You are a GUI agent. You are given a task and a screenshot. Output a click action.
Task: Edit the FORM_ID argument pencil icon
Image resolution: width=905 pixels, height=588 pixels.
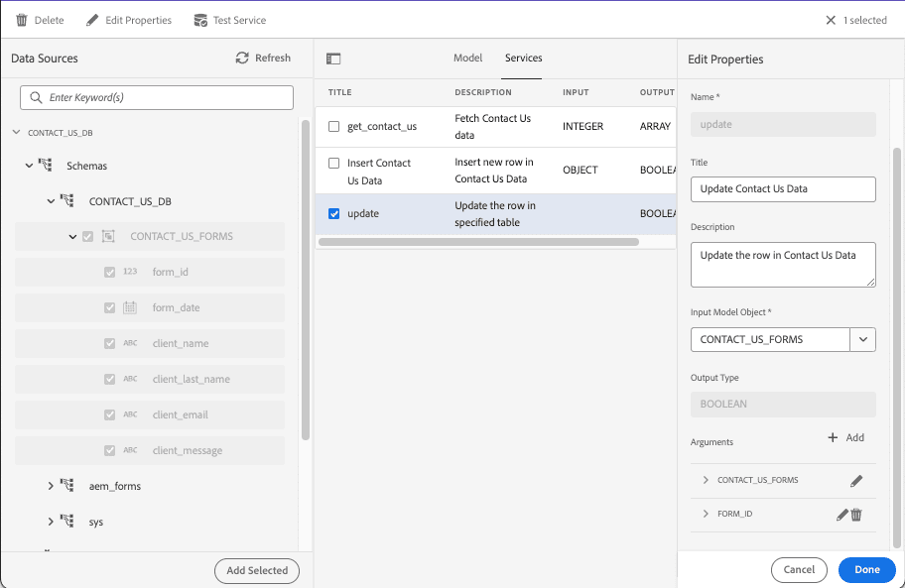pos(842,515)
